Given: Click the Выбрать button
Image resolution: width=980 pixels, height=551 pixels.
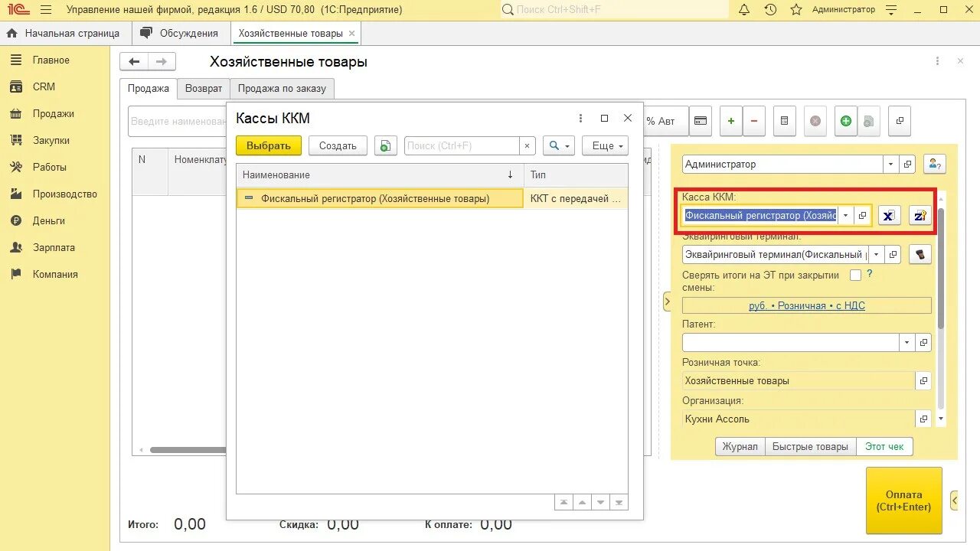Looking at the screenshot, I should pyautogui.click(x=269, y=145).
